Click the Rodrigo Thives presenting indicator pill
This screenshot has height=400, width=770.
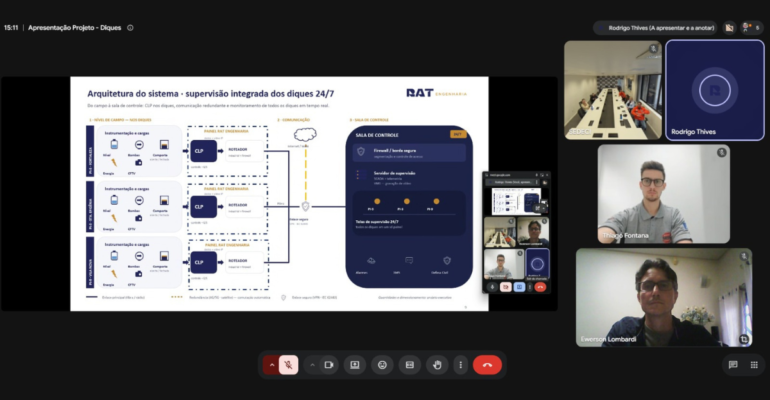point(655,28)
